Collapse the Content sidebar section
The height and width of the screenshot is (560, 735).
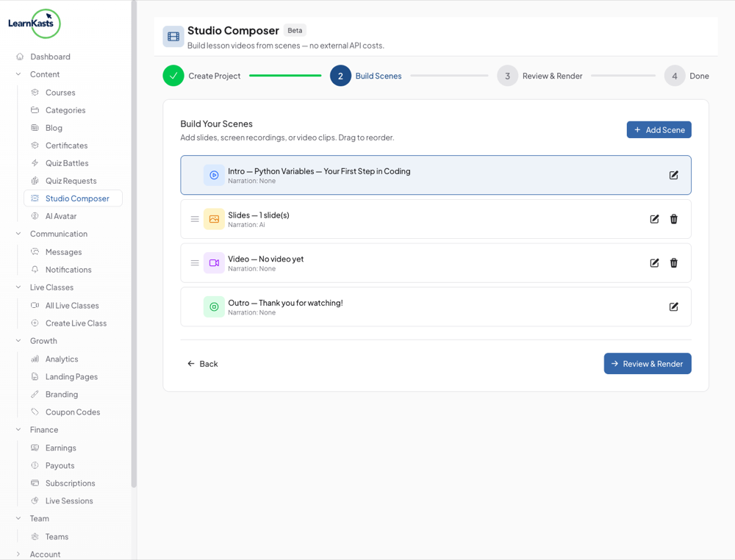18,74
